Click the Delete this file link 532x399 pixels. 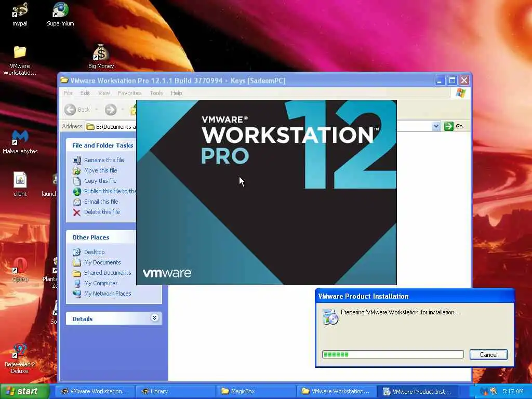tap(102, 212)
